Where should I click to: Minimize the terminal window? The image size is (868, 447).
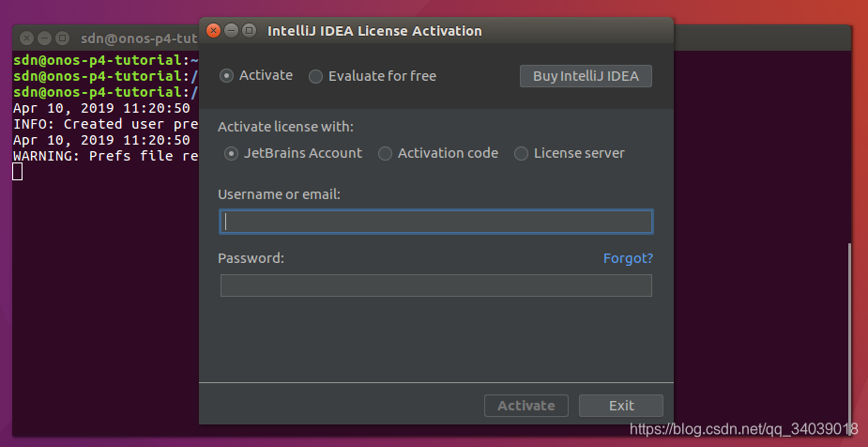point(44,39)
